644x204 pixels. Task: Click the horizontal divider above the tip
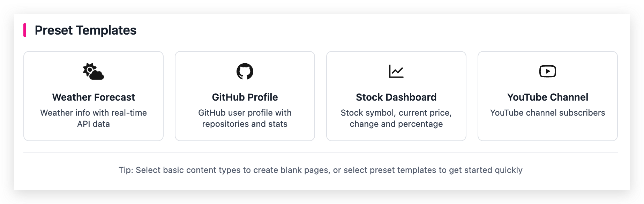click(320, 153)
